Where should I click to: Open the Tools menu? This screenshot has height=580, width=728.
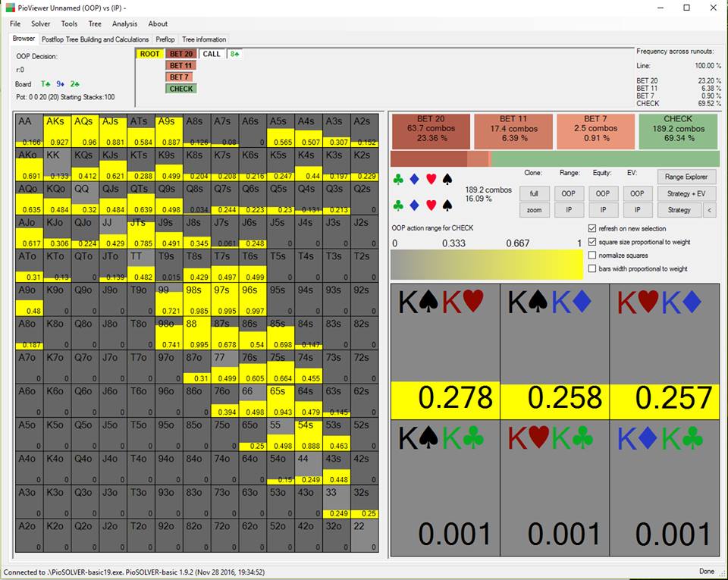click(x=69, y=24)
